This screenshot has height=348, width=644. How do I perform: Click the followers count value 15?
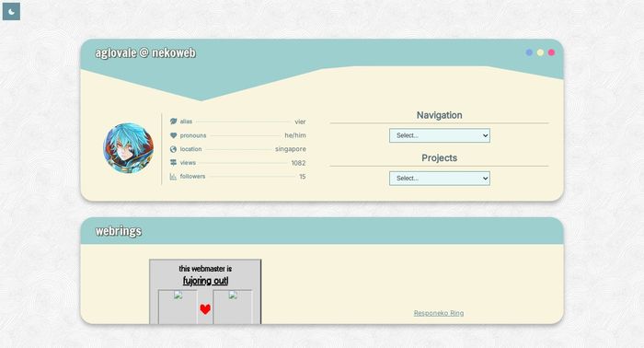click(303, 177)
